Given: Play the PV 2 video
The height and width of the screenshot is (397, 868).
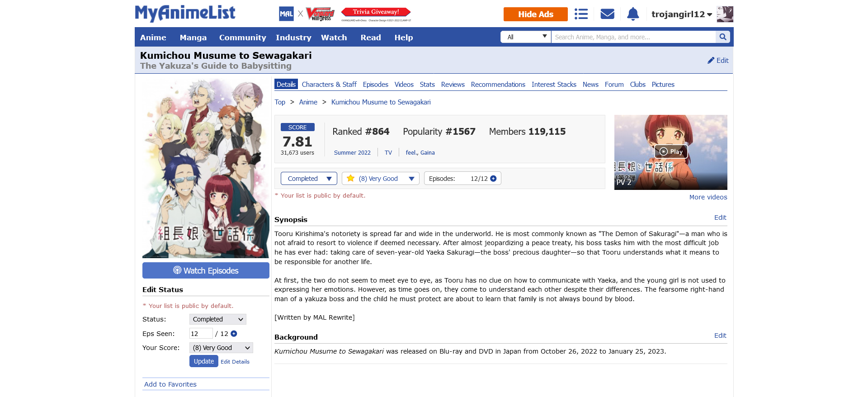Looking at the screenshot, I should 671,151.
